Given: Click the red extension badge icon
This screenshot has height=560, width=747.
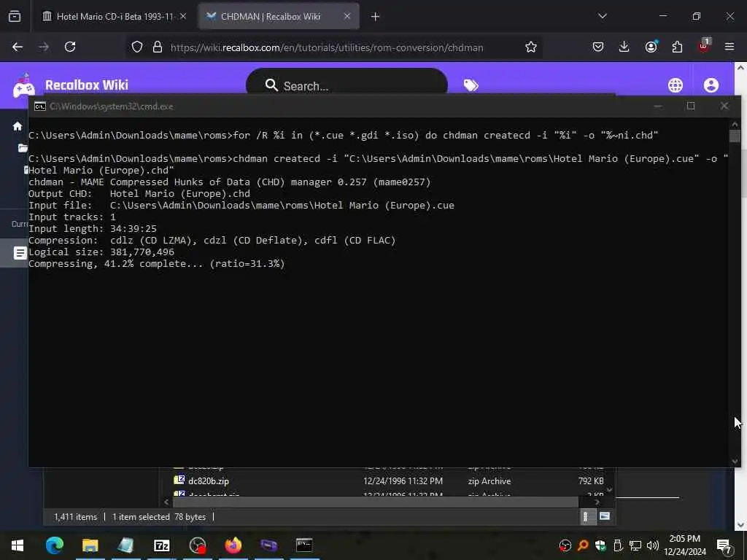Looking at the screenshot, I should pos(704,46).
